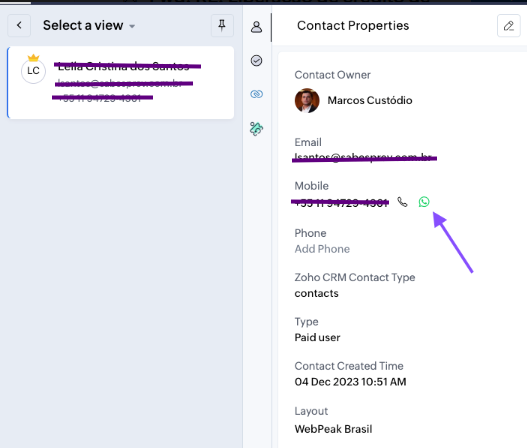Click the WhatsApp icon next to Mobile

coord(424,202)
